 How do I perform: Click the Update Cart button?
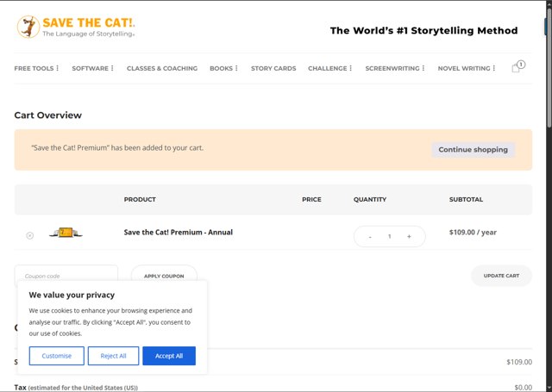click(x=501, y=276)
